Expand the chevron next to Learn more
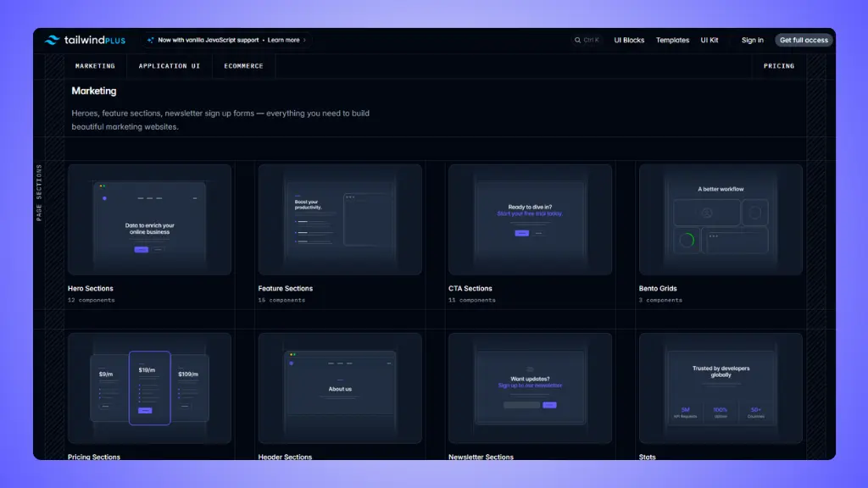Screen dimensions: 868x488 pyautogui.click(x=305, y=39)
